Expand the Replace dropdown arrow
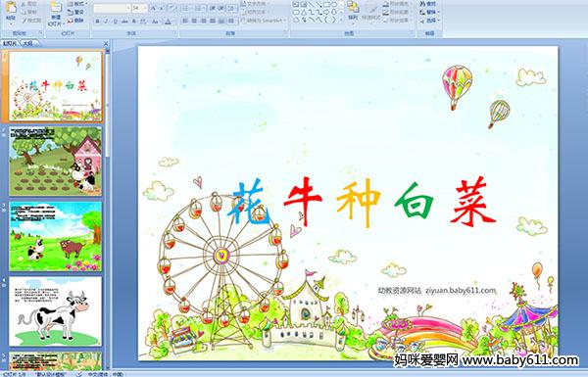Viewport: 588px width, 377px height. point(438,13)
